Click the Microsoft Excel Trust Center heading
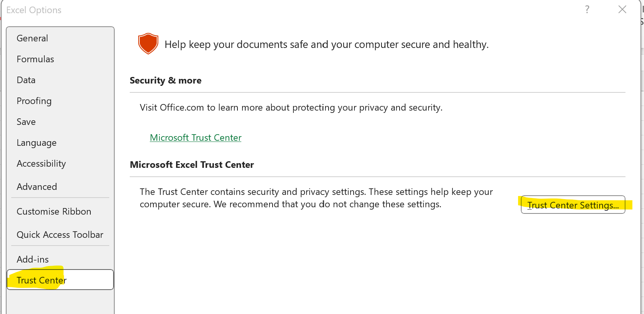Image resolution: width=644 pixels, height=314 pixels. tap(192, 165)
